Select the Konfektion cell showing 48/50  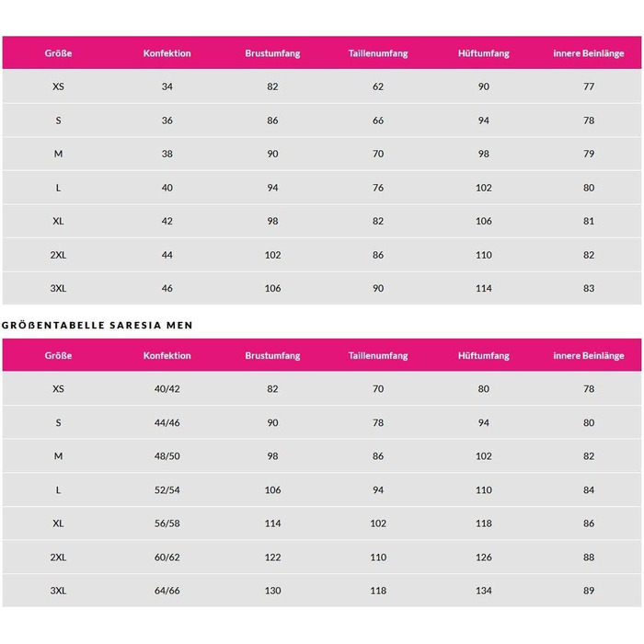pos(167,456)
